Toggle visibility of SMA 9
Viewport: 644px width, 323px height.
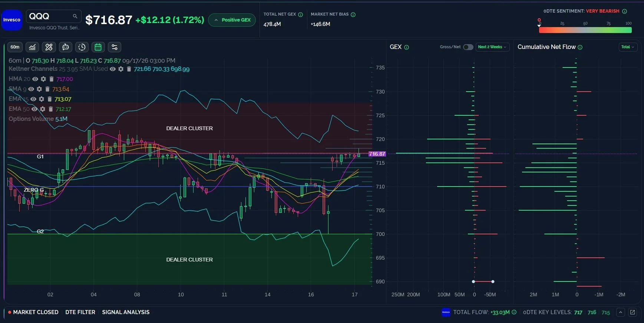click(x=31, y=89)
